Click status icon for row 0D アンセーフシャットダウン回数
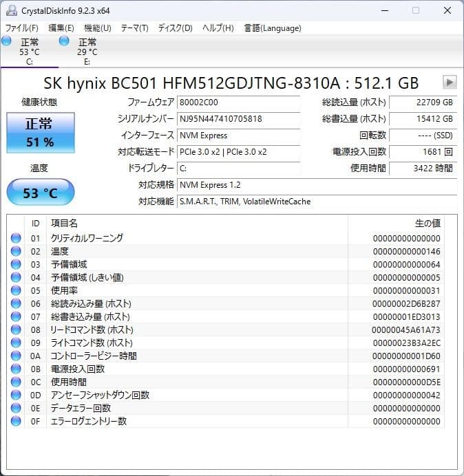This screenshot has height=476, width=464. point(16,395)
